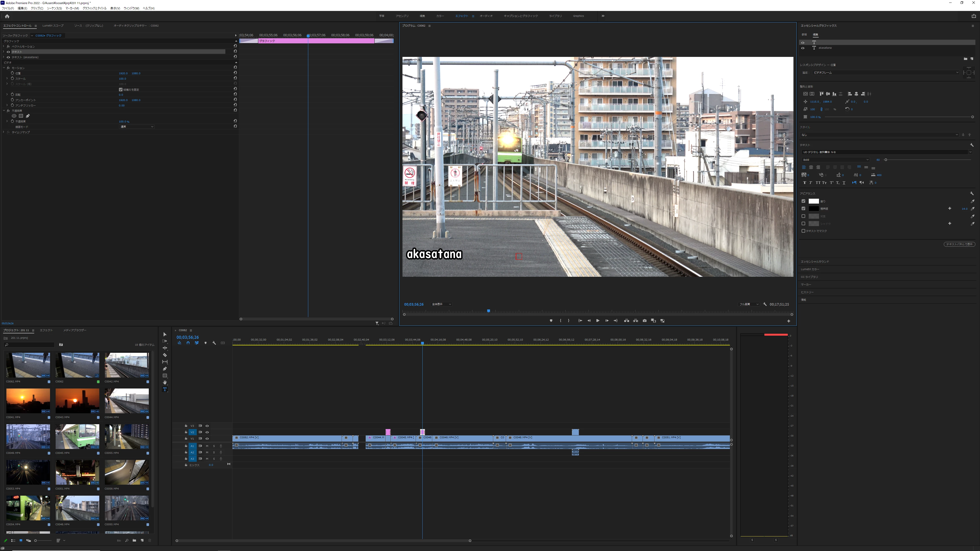The image size is (980, 551).
Task: Open the ビデオフレーム pin-to dropdown
Action: 885,73
